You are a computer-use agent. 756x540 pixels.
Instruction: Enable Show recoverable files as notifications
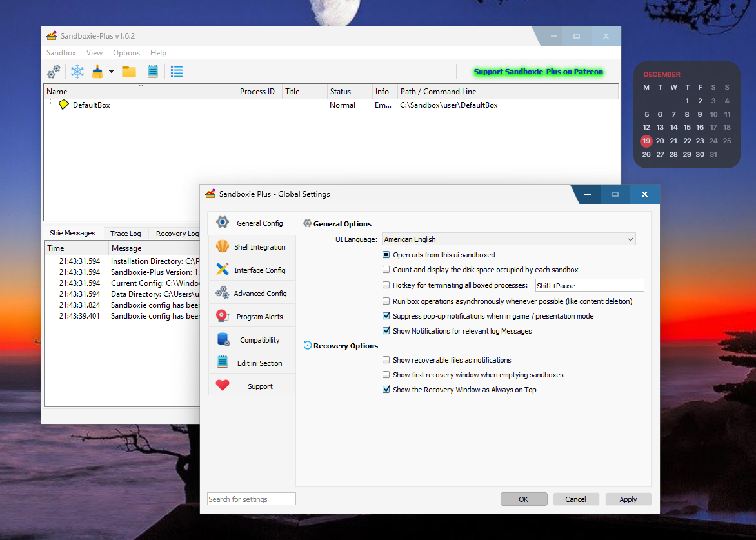tap(386, 360)
